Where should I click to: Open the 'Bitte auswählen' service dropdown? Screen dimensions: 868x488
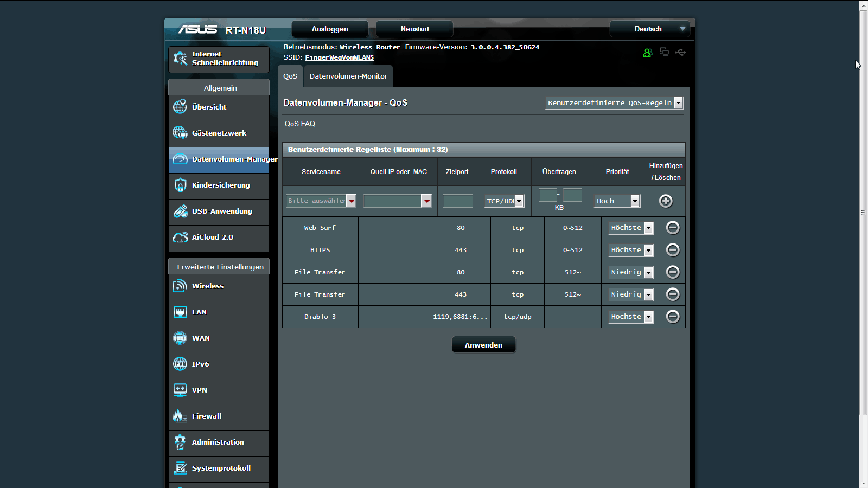click(x=321, y=201)
